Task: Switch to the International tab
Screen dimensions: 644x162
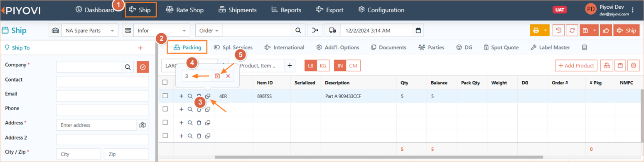Action: (284, 47)
